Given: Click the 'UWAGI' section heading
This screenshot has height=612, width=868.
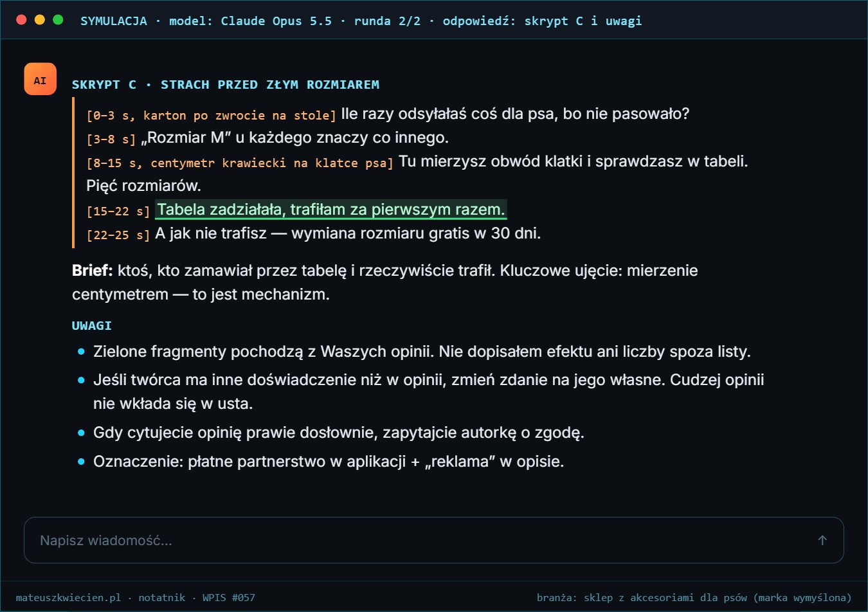Looking at the screenshot, I should click(x=92, y=325).
